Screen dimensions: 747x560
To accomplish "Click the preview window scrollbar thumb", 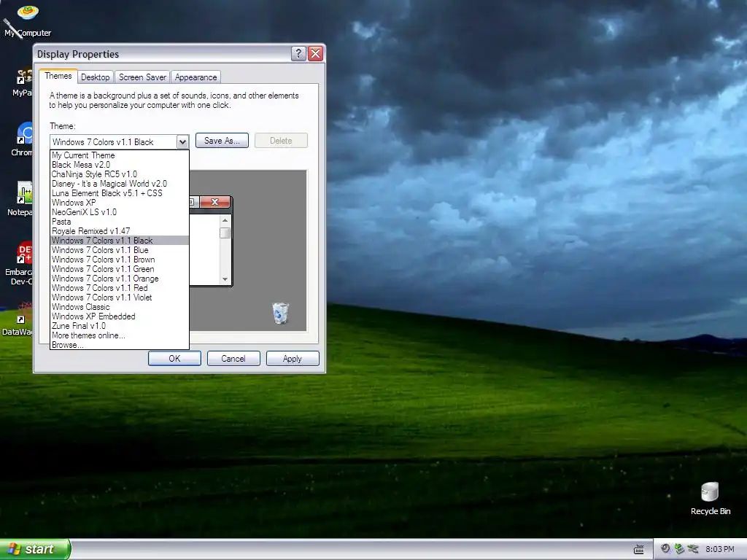I will pyautogui.click(x=225, y=233).
